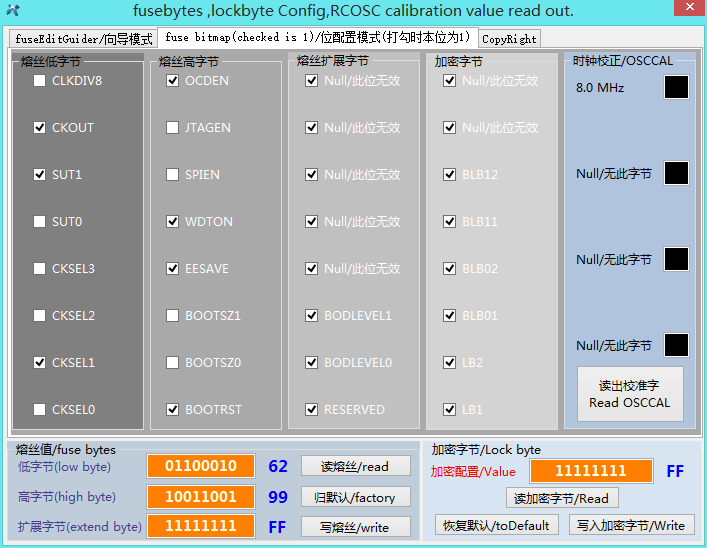Switch to the fuseEditGuider tab
Viewport: 707px width, 548px height.
[x=83, y=39]
